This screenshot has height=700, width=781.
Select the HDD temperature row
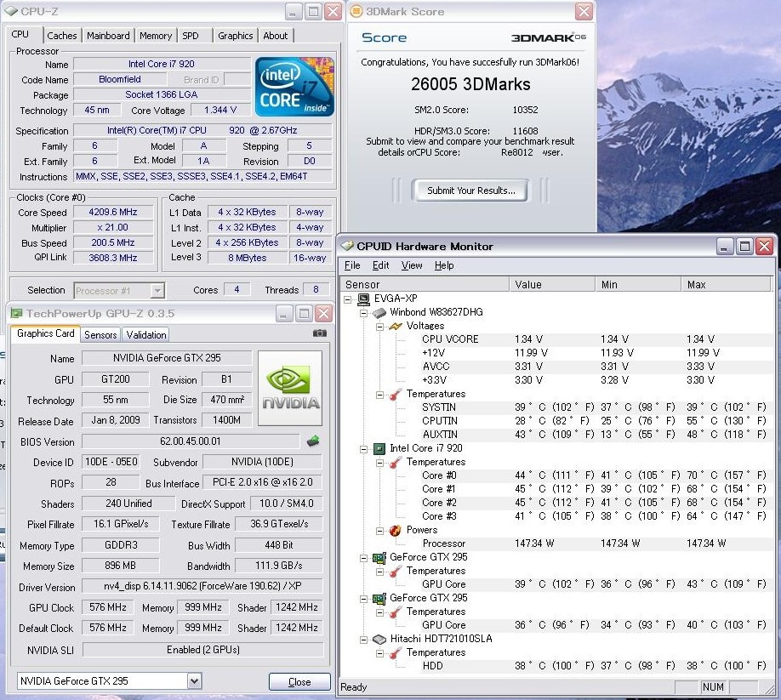598,666
